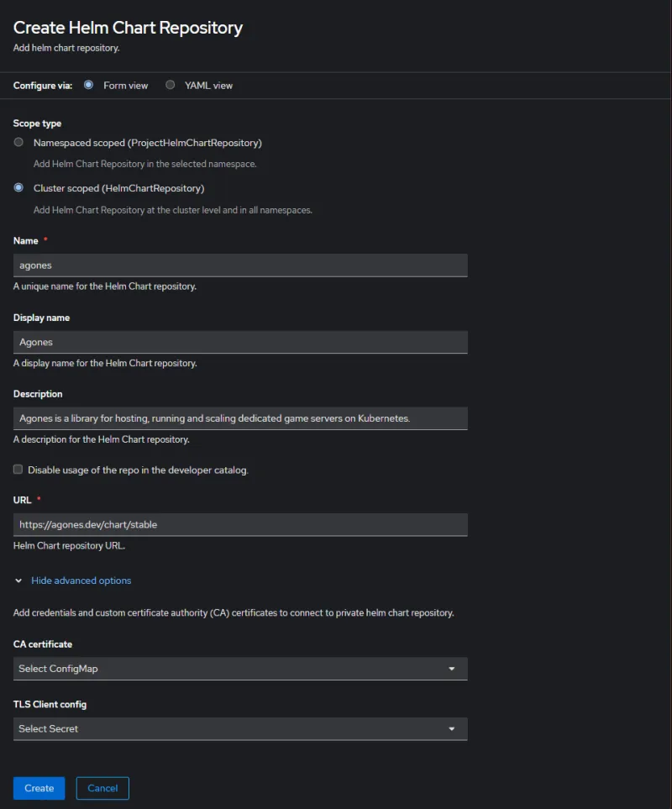Cancel the Helm repository creation
Image resolution: width=672 pixels, height=809 pixels.
(102, 788)
